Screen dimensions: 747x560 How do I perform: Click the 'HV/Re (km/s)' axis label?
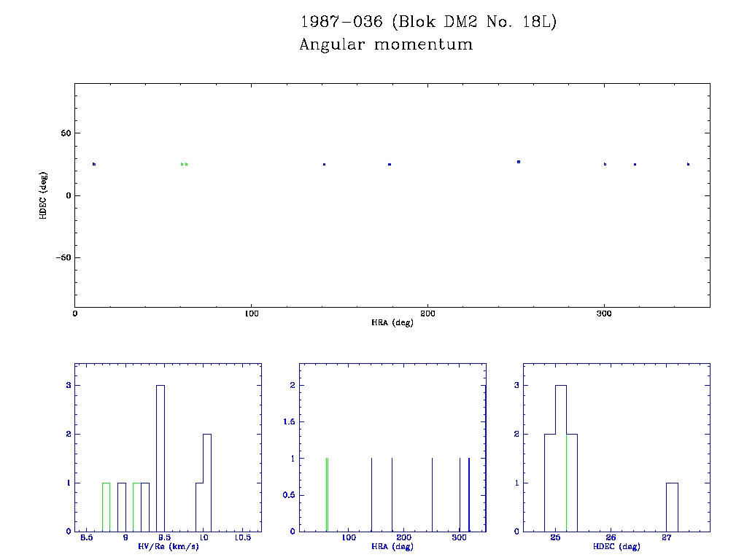167,546
